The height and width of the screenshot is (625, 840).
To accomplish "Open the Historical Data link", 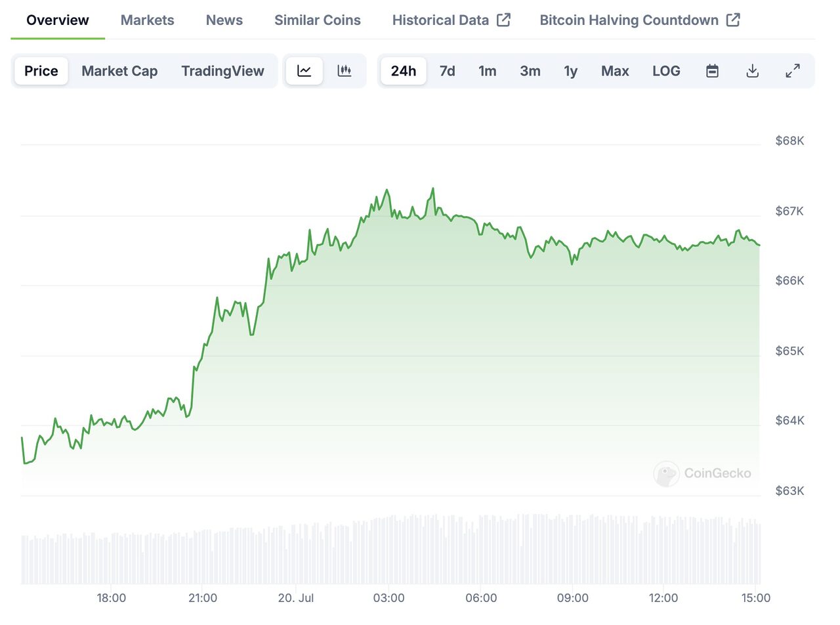I will [x=451, y=20].
